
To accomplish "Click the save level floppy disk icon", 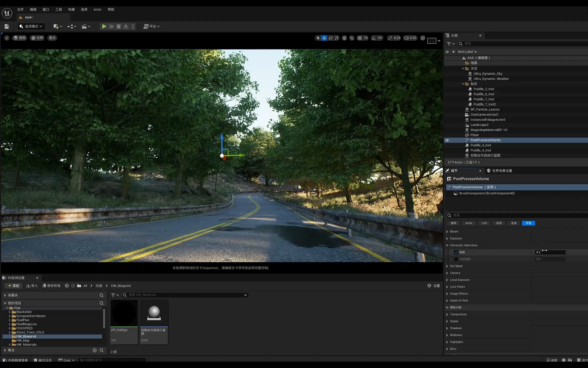I will click(x=7, y=26).
